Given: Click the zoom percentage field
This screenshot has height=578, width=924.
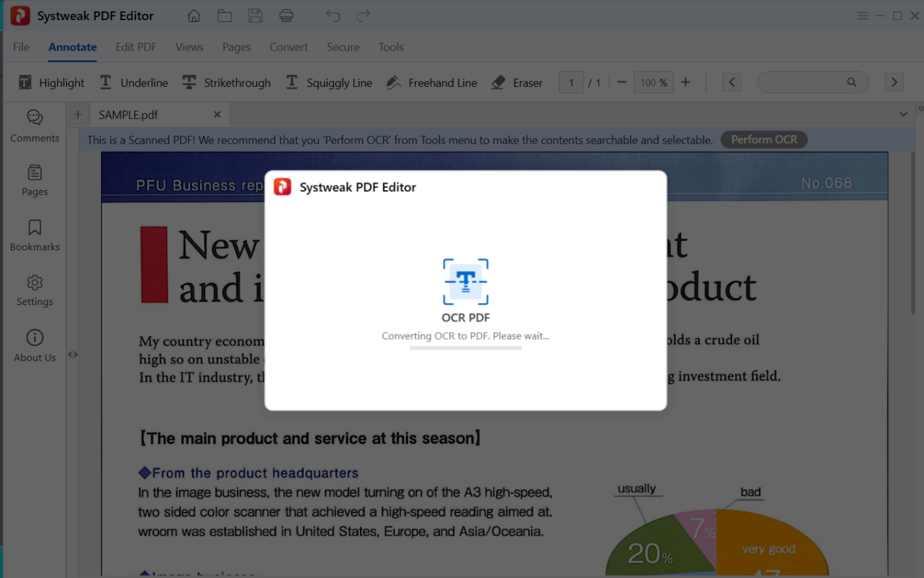Looking at the screenshot, I should coord(653,82).
